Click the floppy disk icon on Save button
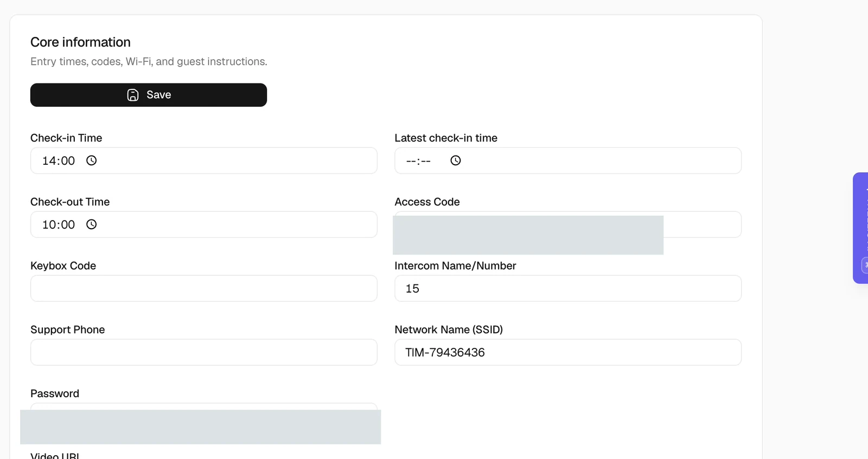Screen dimensions: 868x459 tap(133, 95)
